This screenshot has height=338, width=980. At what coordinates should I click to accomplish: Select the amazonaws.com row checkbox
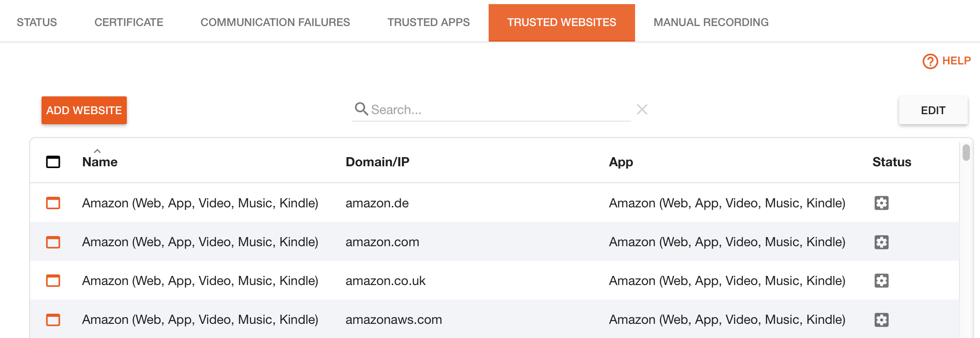53,320
